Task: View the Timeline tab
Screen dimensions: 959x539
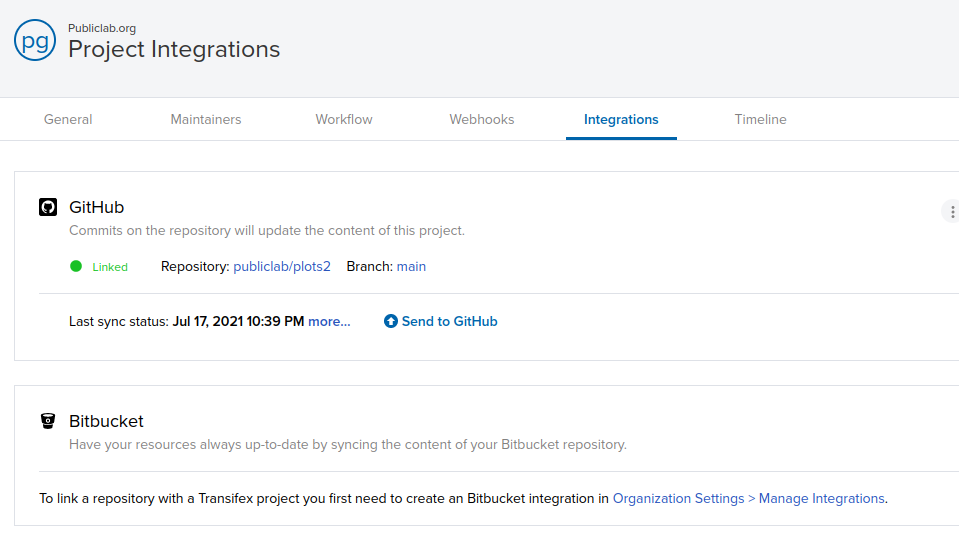Action: pyautogui.click(x=760, y=119)
